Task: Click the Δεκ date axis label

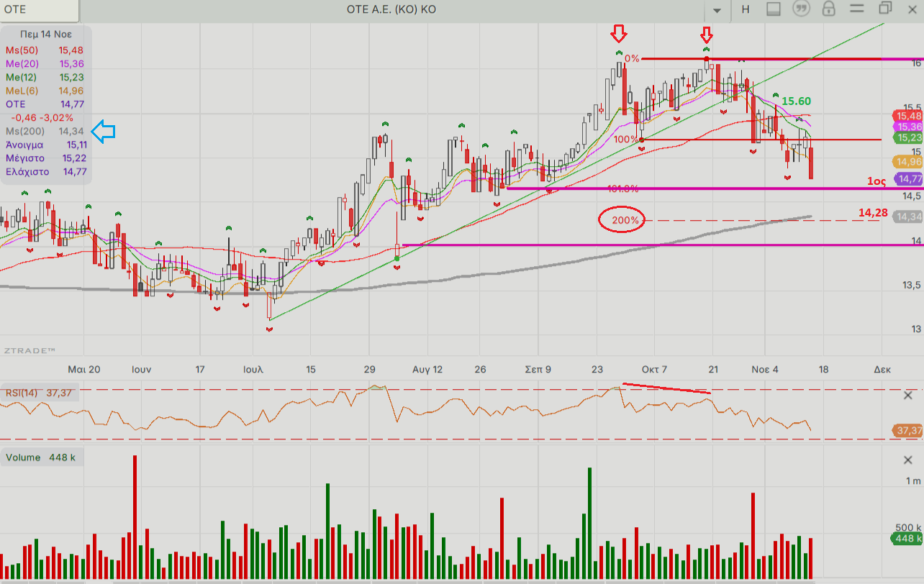Action: [882, 369]
